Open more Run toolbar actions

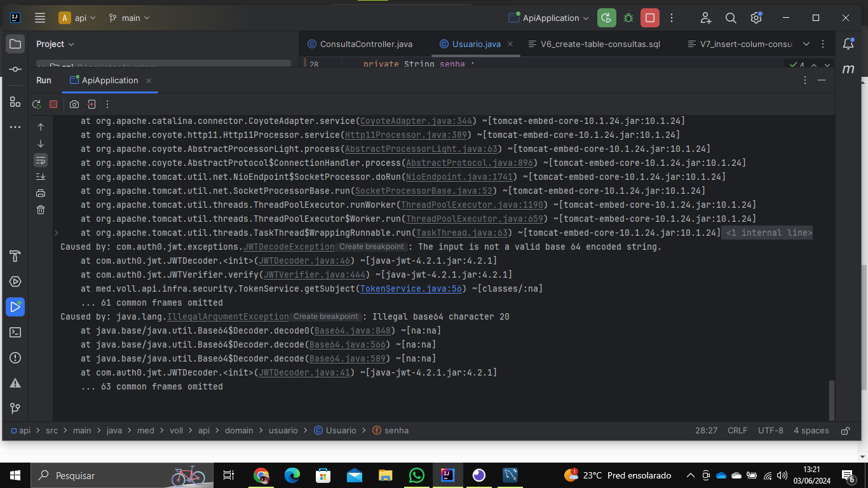click(x=107, y=104)
